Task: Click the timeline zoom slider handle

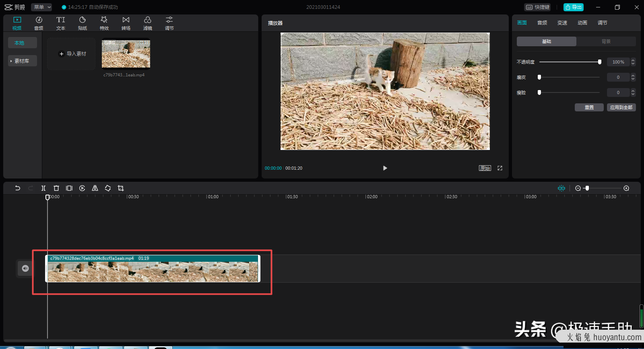Action: click(587, 188)
